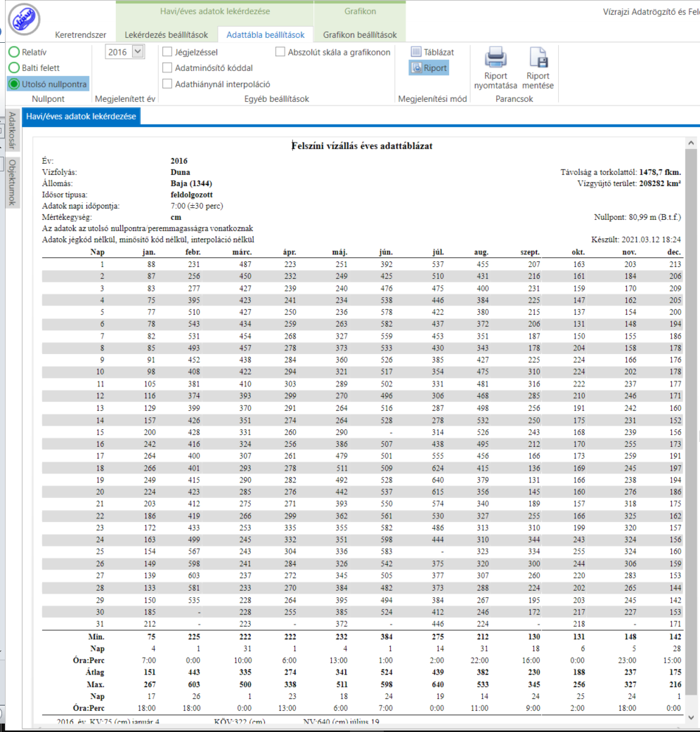Select the Utolsó nullpontra radio option
This screenshot has height=732, width=700.
(14, 84)
